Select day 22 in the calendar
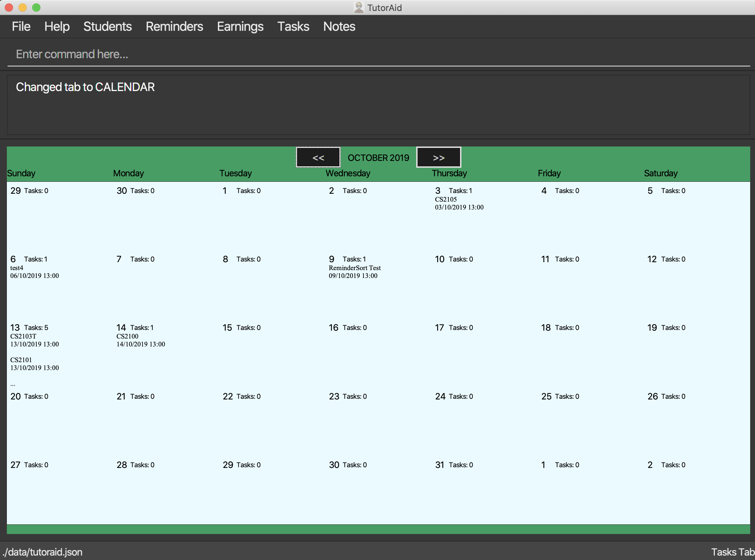Screen dimensions: 755x560 [227, 396]
